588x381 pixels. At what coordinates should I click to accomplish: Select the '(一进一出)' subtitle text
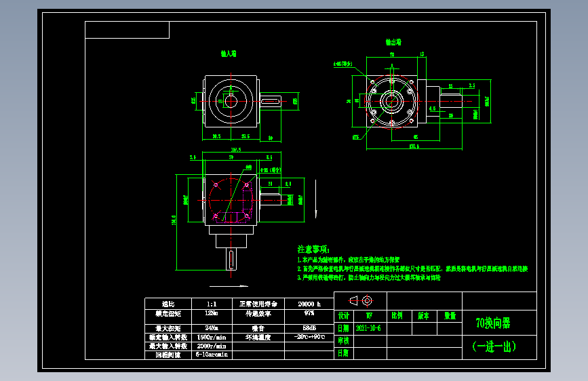click(494, 346)
